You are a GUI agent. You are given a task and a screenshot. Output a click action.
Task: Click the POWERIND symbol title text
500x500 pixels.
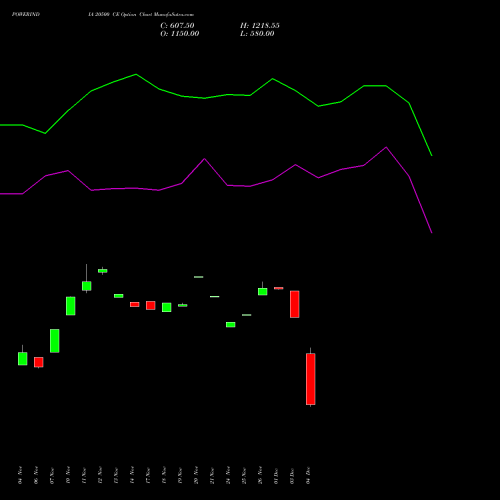tap(26, 14)
